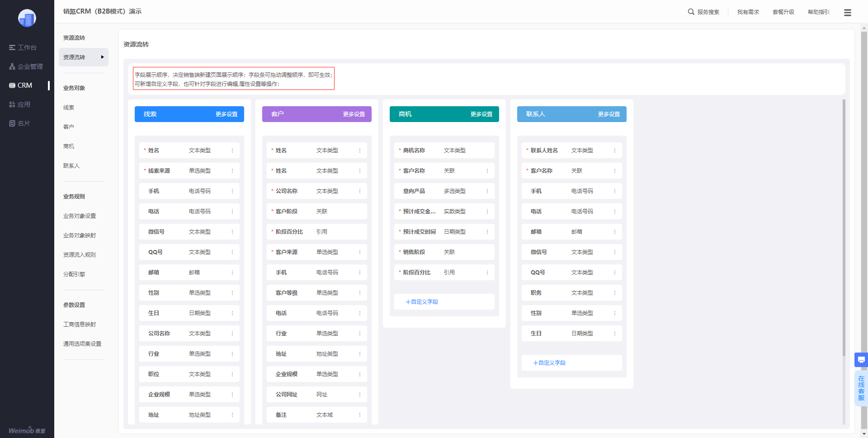This screenshot has width=868, height=438.
Task: Open options menu for 公司网址 field in 客户
Action: (x=360, y=395)
